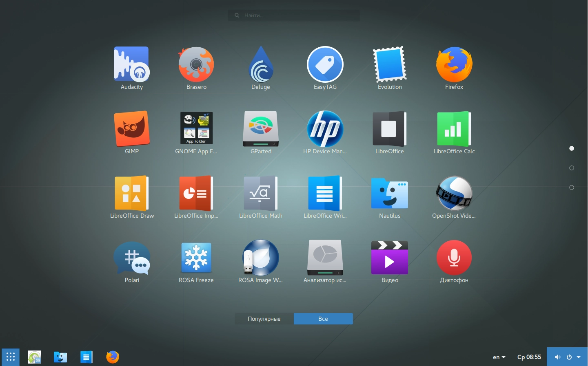
Task: Launch LibreOffice Draw
Action: pyautogui.click(x=131, y=193)
